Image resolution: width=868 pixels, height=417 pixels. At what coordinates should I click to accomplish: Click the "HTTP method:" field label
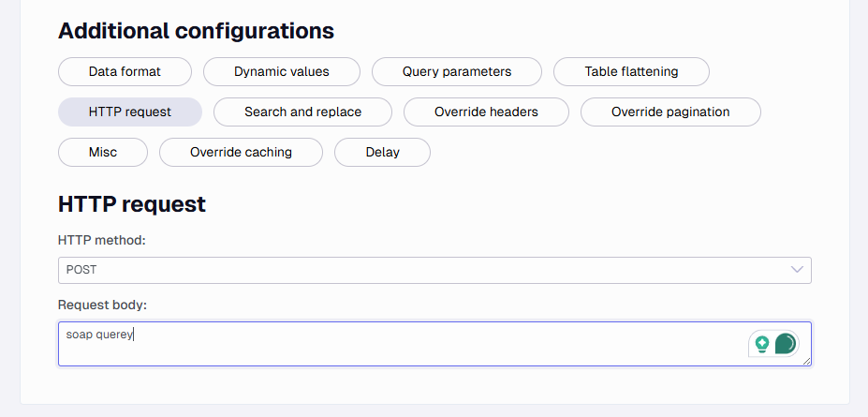pos(102,240)
